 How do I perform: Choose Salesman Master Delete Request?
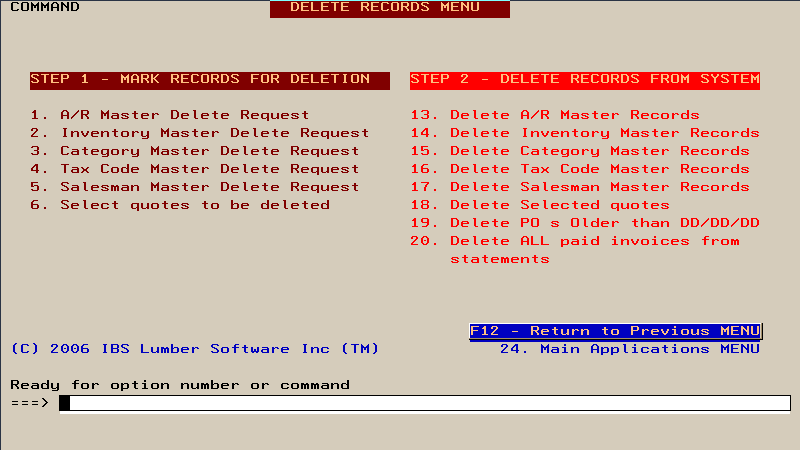click(x=195, y=187)
